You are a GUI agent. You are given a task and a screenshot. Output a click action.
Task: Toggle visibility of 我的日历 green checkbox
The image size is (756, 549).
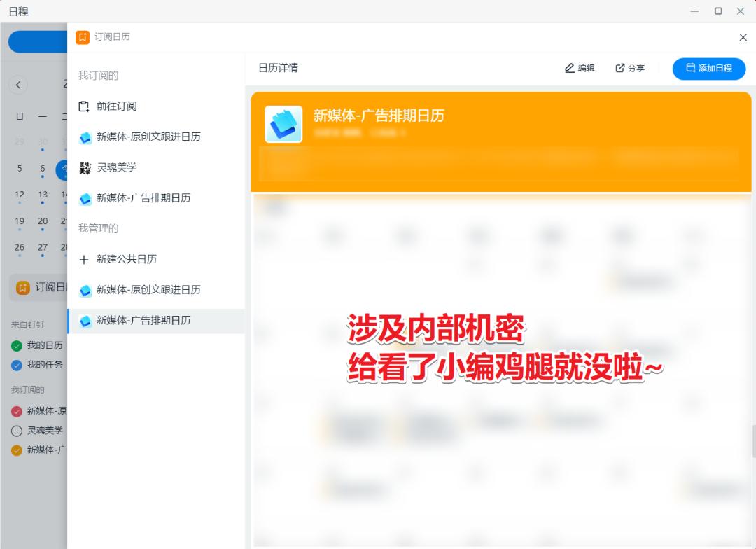18,345
